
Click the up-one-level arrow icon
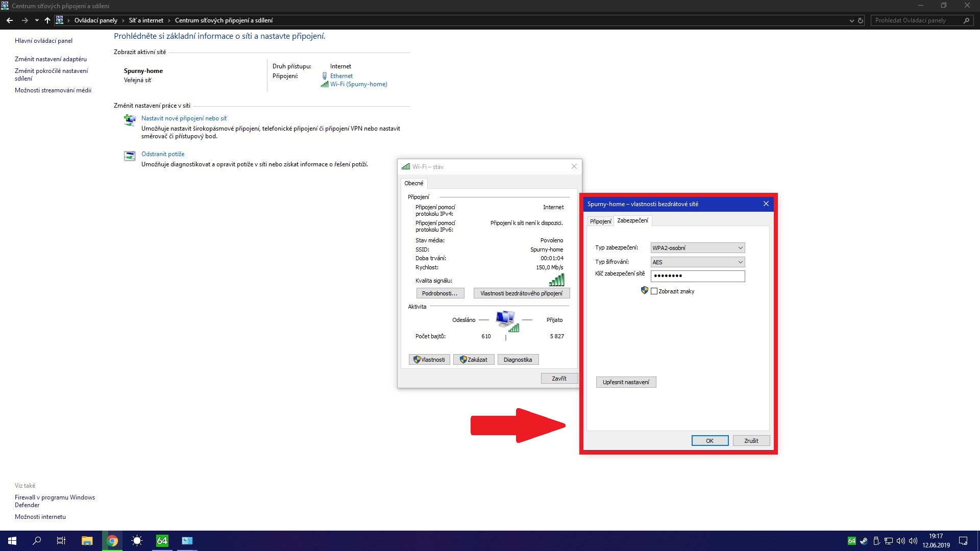(x=47, y=20)
